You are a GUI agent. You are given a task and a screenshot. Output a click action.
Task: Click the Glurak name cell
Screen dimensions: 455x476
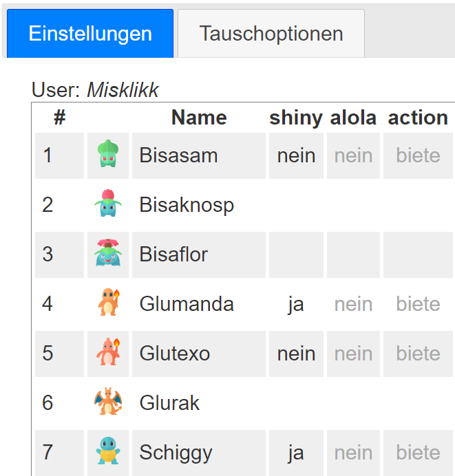pyautogui.click(x=169, y=403)
